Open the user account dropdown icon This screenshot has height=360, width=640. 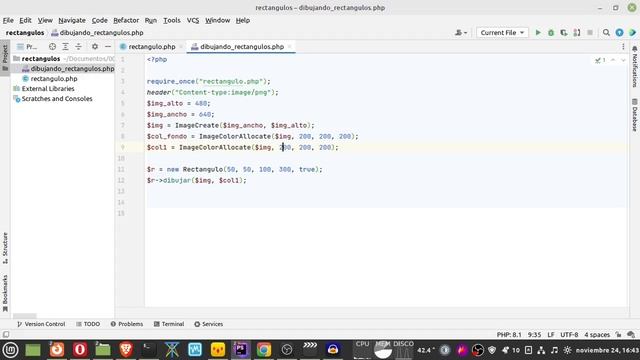click(x=461, y=33)
